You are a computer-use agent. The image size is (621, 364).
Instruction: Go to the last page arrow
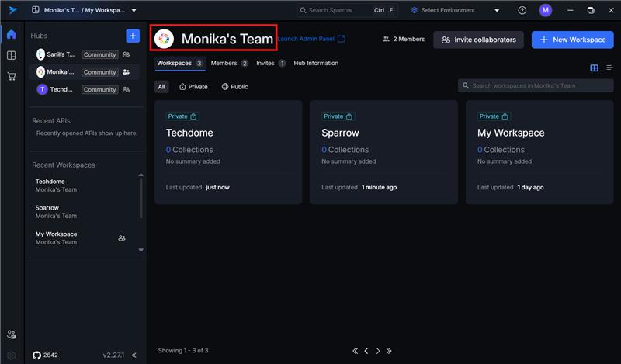389,351
